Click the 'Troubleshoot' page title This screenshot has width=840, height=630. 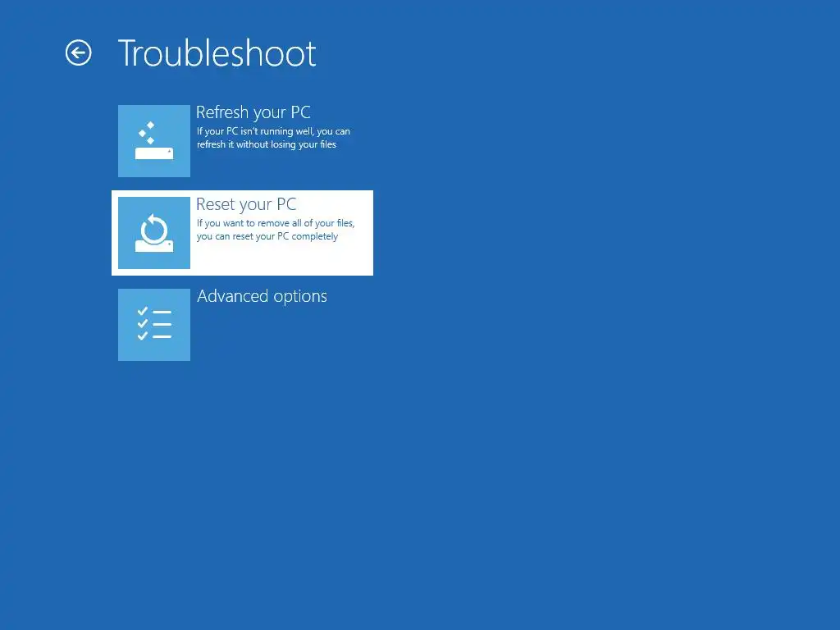point(217,53)
